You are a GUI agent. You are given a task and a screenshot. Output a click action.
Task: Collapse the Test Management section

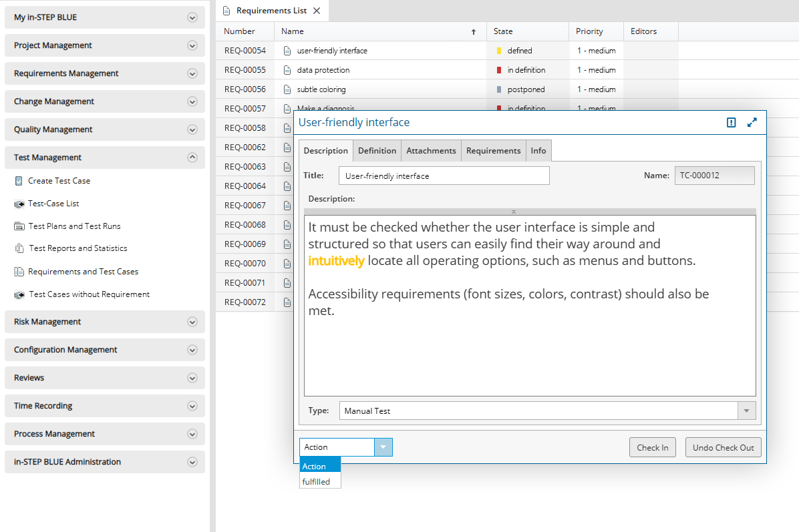click(192, 158)
